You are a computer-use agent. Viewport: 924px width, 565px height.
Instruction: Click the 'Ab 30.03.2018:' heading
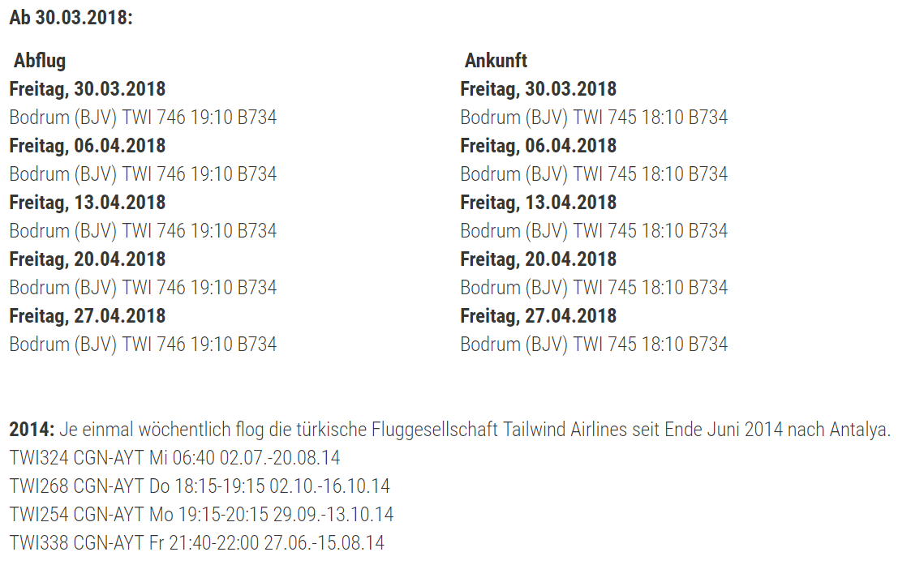[x=71, y=18]
